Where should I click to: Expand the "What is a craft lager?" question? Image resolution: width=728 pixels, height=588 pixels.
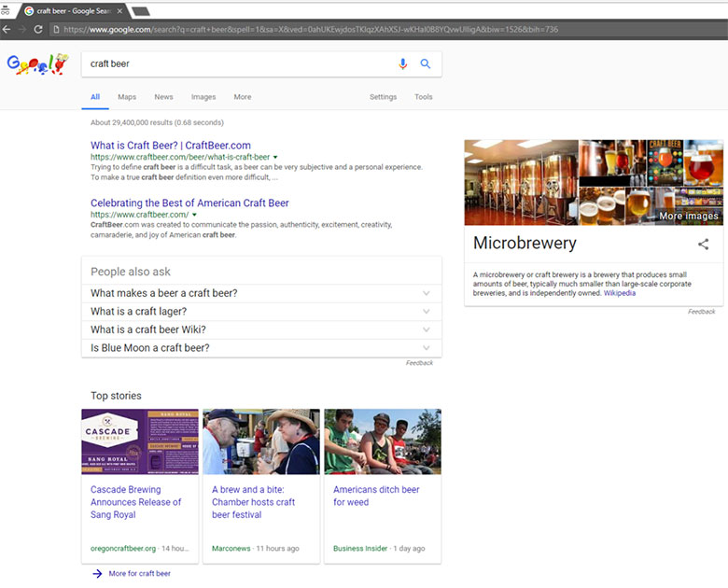click(x=426, y=312)
